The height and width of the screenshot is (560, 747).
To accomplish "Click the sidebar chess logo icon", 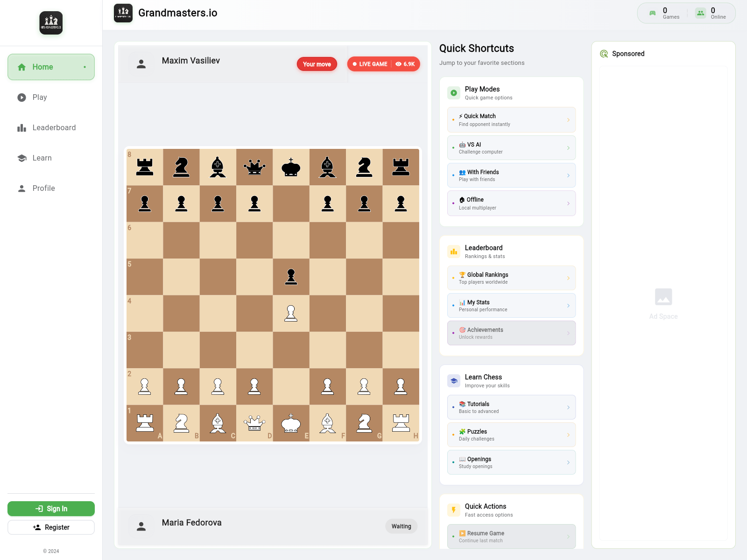I will click(51, 23).
